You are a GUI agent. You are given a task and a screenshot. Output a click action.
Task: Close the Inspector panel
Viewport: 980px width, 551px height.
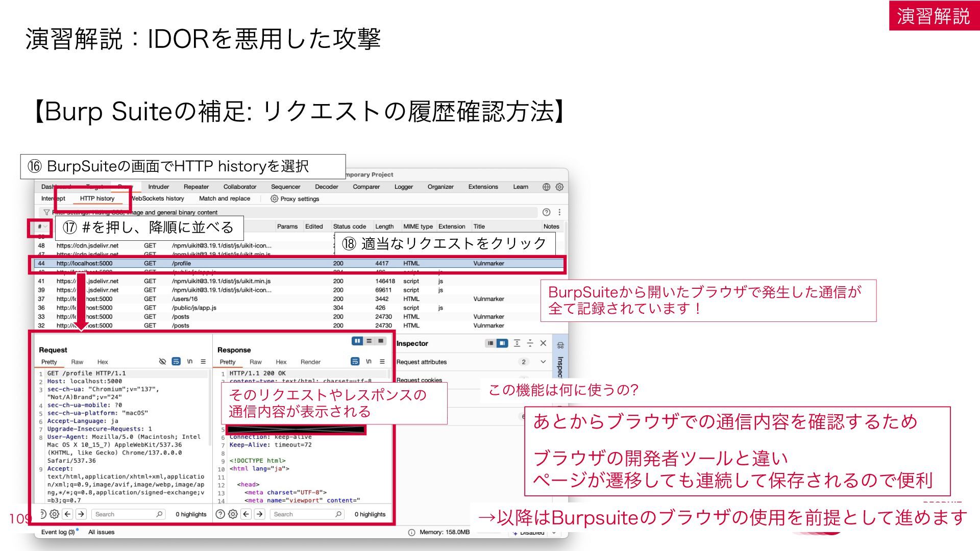[x=543, y=343]
